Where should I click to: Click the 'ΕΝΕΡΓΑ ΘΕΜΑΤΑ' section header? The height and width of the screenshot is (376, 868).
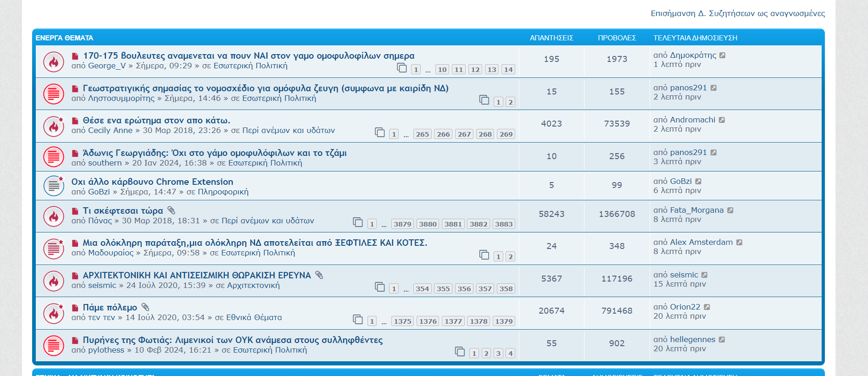[64, 38]
